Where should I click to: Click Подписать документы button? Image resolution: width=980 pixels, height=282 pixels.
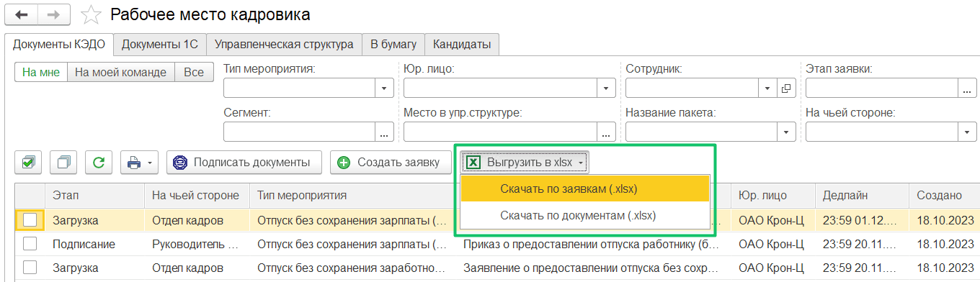(244, 163)
